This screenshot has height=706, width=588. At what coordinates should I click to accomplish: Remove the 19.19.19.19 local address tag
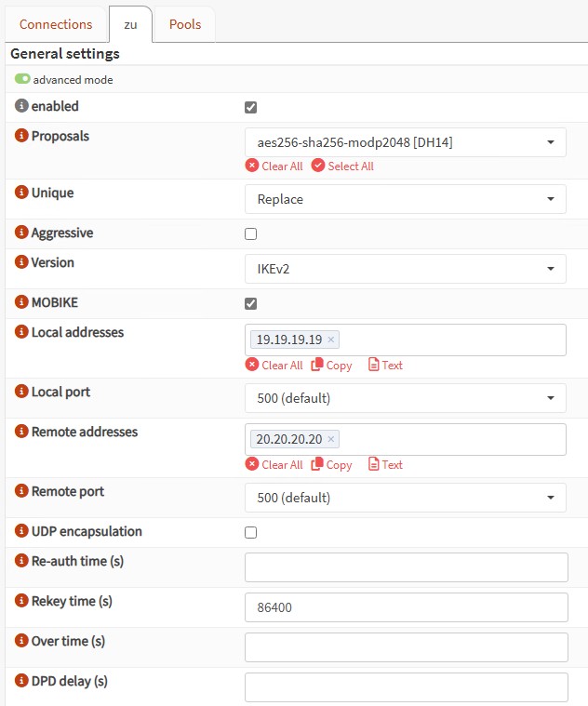coord(331,340)
